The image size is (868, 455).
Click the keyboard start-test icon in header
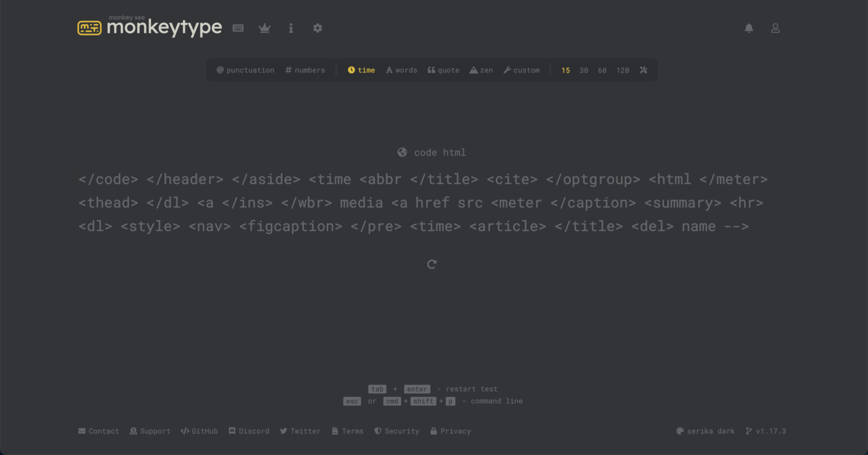point(238,28)
